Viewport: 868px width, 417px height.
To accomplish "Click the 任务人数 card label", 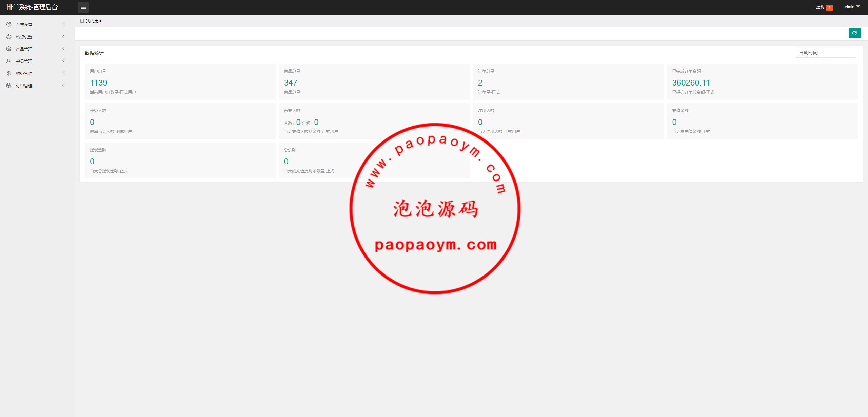I will (x=98, y=111).
